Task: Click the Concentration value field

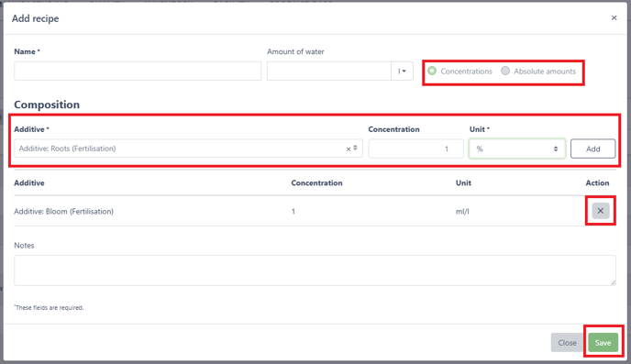Action: pos(415,149)
